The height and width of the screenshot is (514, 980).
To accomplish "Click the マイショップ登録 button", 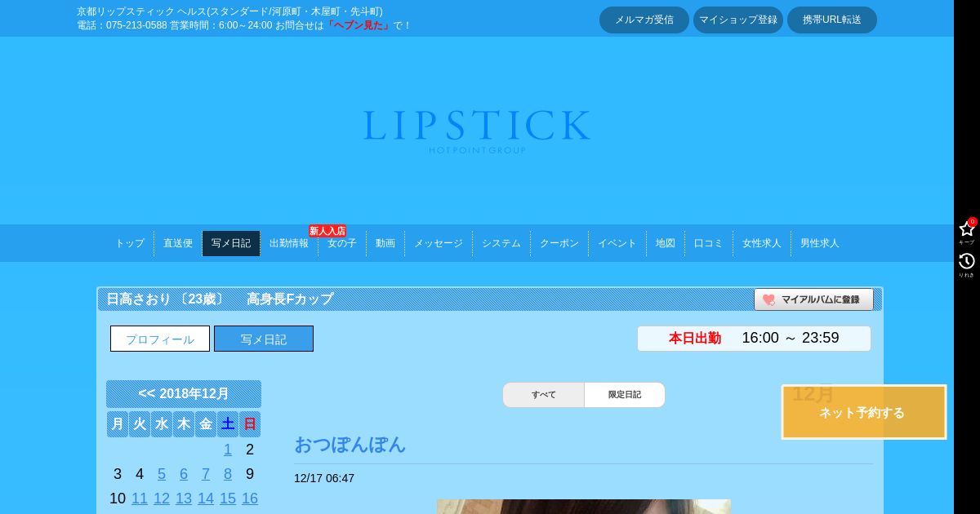I will pos(738,20).
